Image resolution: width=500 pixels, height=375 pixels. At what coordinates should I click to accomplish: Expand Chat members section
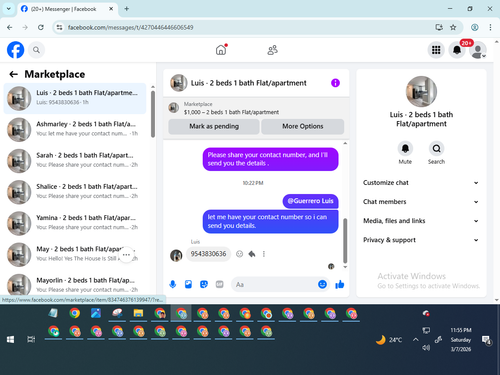coord(421,202)
